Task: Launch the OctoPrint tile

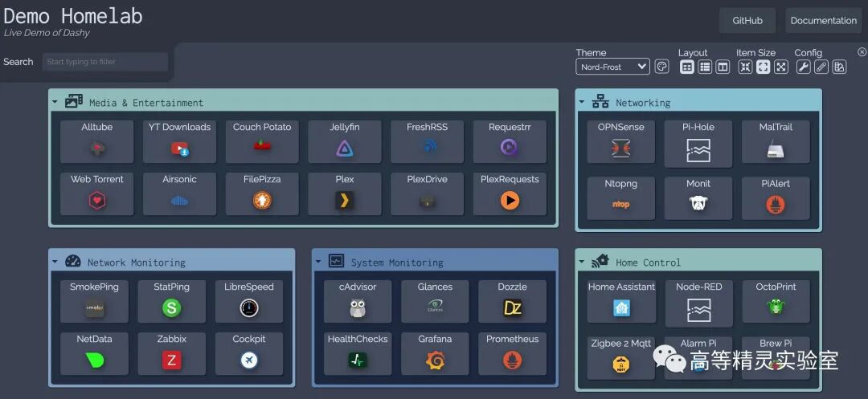Action: 776,301
